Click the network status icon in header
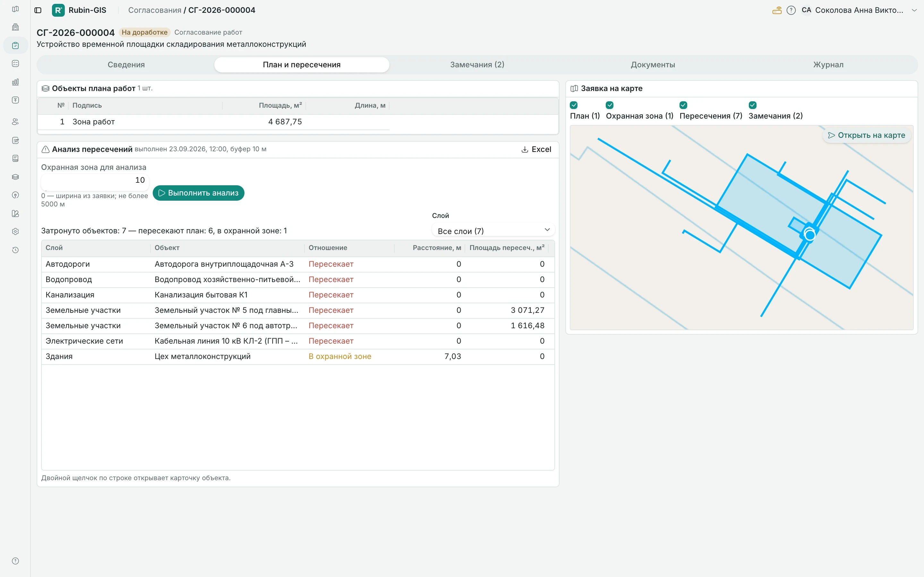This screenshot has height=577, width=924. [777, 10]
